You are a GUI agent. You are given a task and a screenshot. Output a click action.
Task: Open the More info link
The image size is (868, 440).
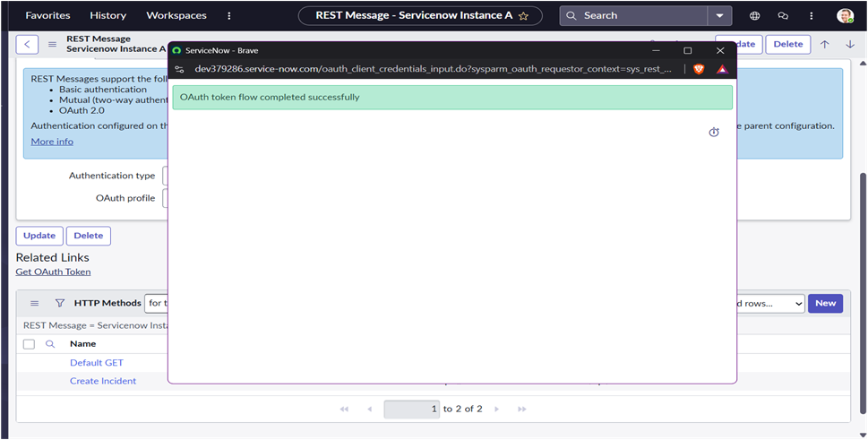point(52,141)
